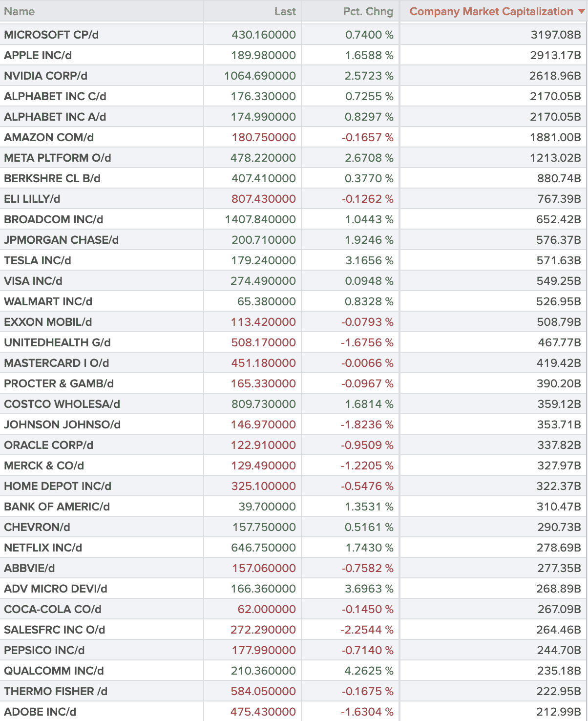Select the BROADCOM INC/d row name
Screen dimensions: 588x721
click(54, 219)
